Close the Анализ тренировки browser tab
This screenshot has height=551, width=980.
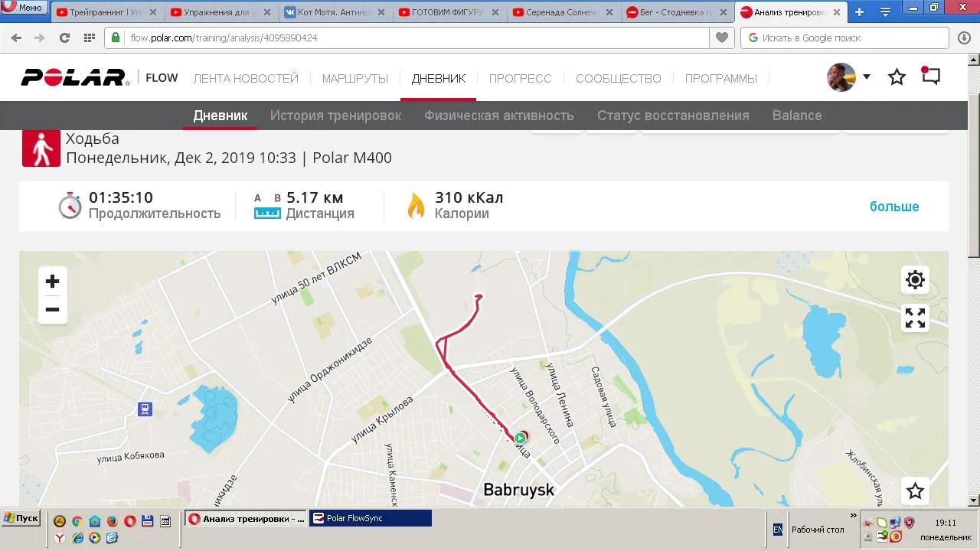coord(837,12)
